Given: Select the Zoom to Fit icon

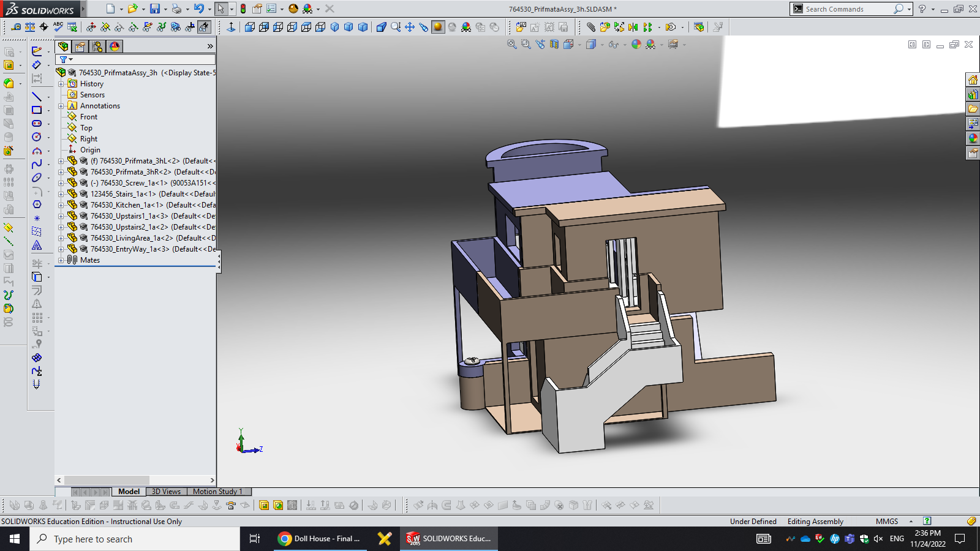Looking at the screenshot, I should [x=512, y=44].
